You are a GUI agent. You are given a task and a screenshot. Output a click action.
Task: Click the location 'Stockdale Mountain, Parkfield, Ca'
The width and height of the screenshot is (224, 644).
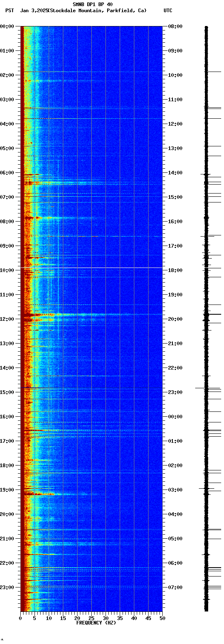pyautogui.click(x=97, y=11)
